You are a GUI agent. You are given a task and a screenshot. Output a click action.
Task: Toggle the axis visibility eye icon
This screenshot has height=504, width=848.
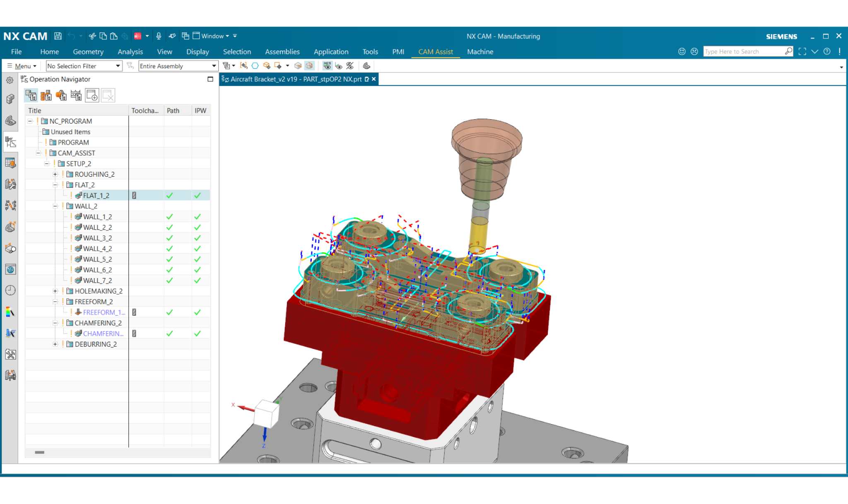coord(339,66)
